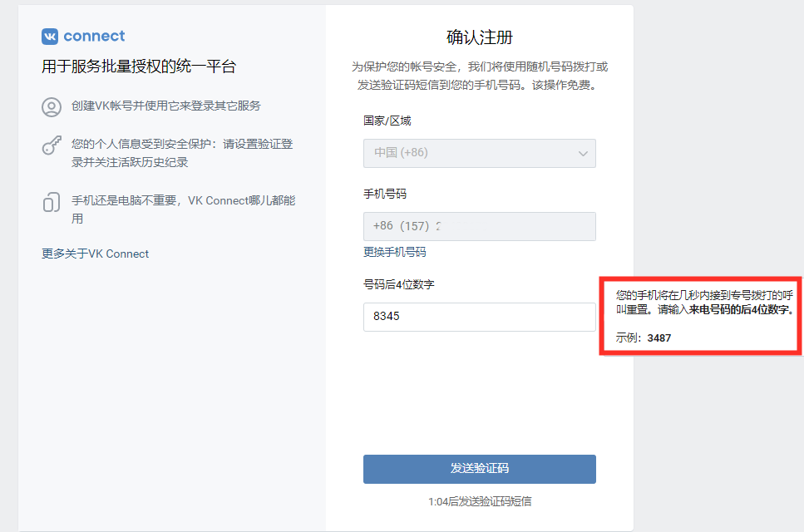
Task: Click the code field showing 8345
Action: [479, 317]
